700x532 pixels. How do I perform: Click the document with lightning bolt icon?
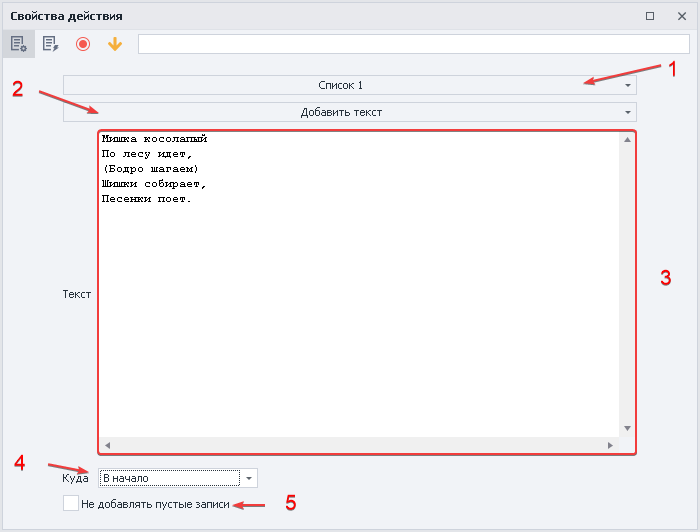[x=50, y=44]
